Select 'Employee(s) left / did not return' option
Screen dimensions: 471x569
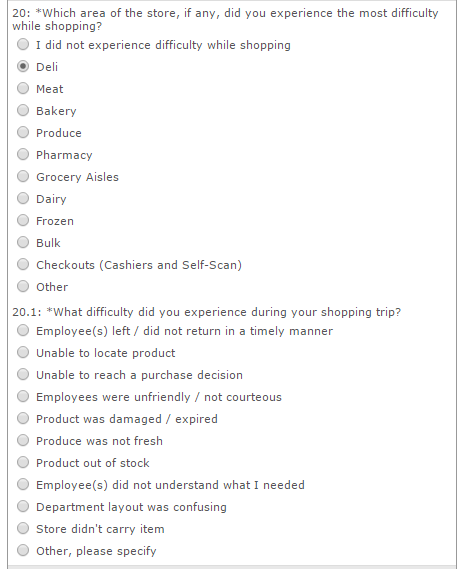click(23, 330)
